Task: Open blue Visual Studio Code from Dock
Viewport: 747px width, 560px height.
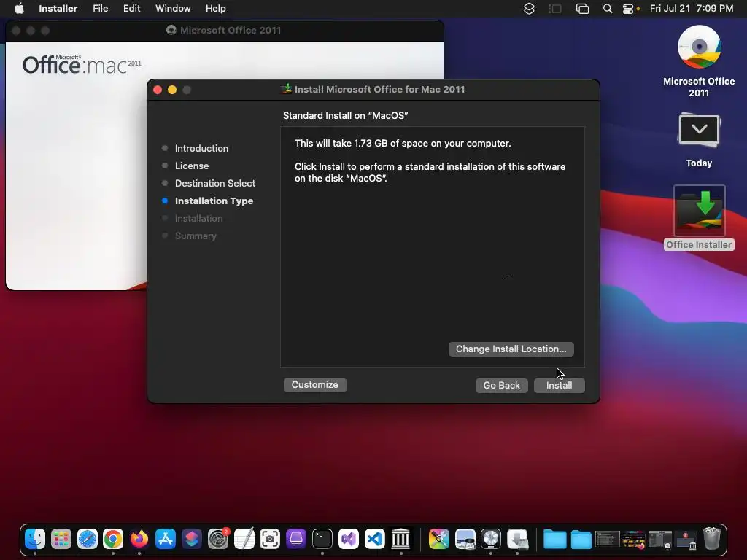Action: (374, 539)
